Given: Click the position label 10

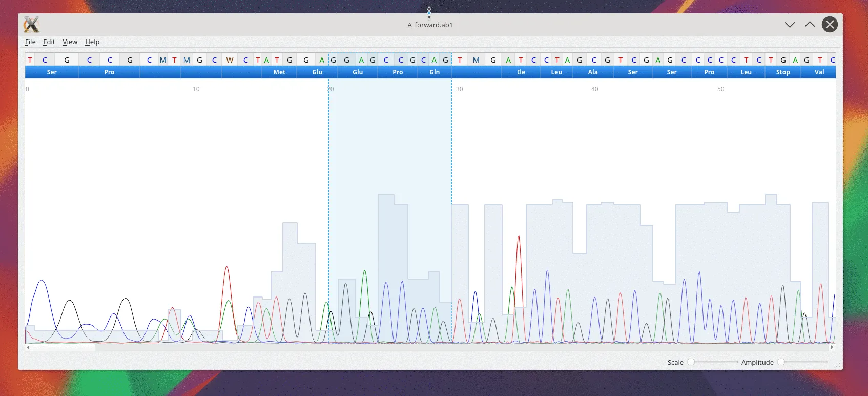Looking at the screenshot, I should click(196, 89).
